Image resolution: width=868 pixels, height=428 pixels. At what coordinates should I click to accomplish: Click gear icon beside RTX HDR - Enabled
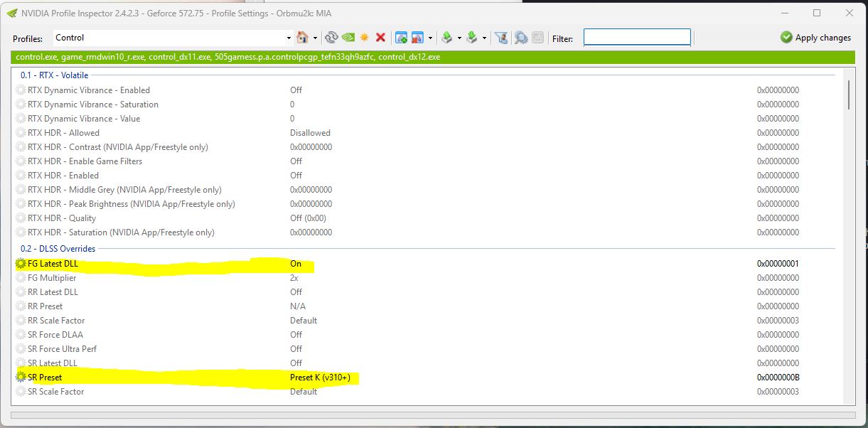21,176
